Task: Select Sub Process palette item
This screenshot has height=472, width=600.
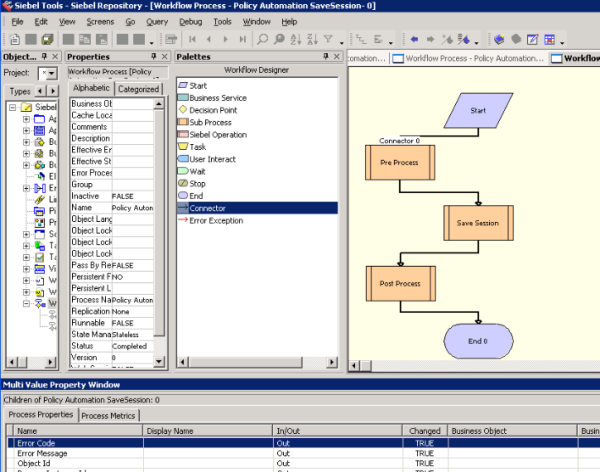Action: point(205,122)
